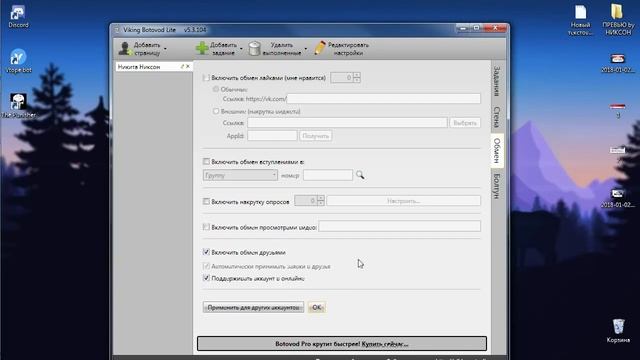Image resolution: width=640 pixels, height=360 pixels.
Task: Click the Добавить страницу toolbar label
Action: pyautogui.click(x=147, y=49)
